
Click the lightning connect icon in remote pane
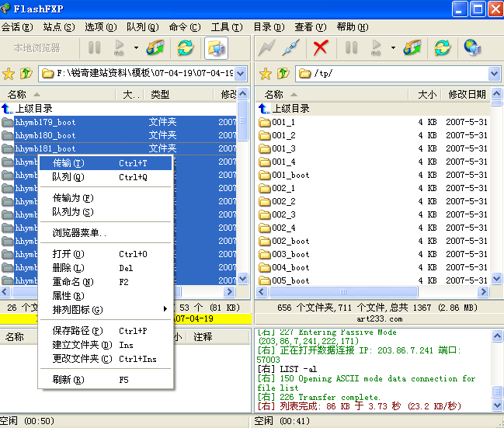267,47
